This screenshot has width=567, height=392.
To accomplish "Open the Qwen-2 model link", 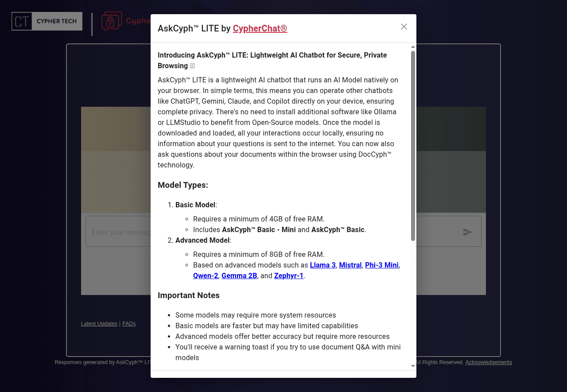I will coord(206,276).
